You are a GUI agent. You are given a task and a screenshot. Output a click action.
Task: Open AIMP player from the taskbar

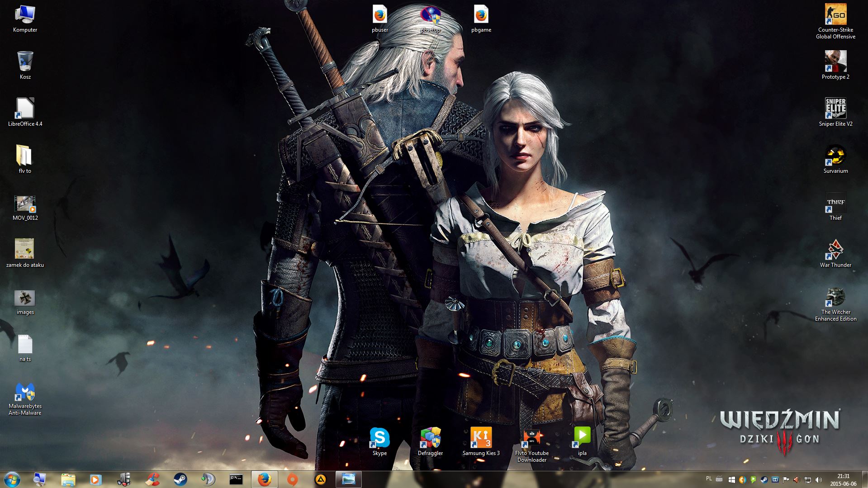click(x=321, y=479)
